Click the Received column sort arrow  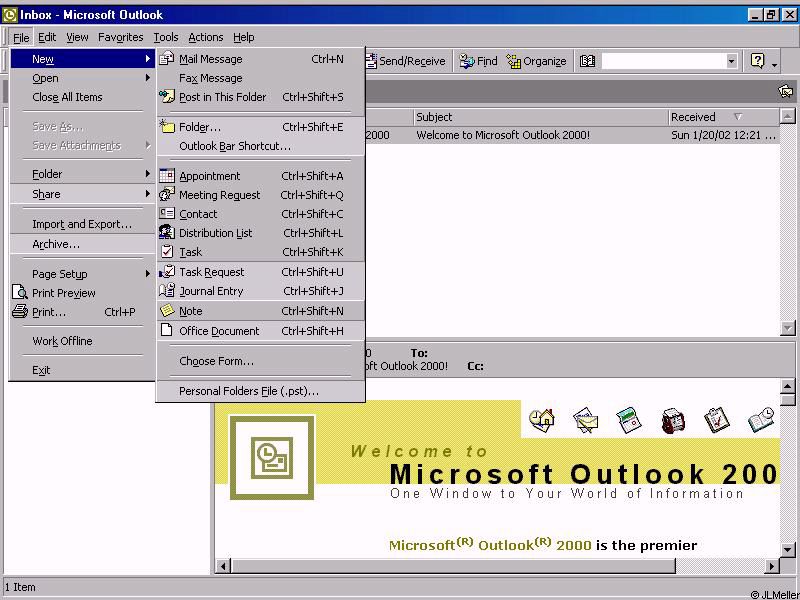[x=738, y=117]
